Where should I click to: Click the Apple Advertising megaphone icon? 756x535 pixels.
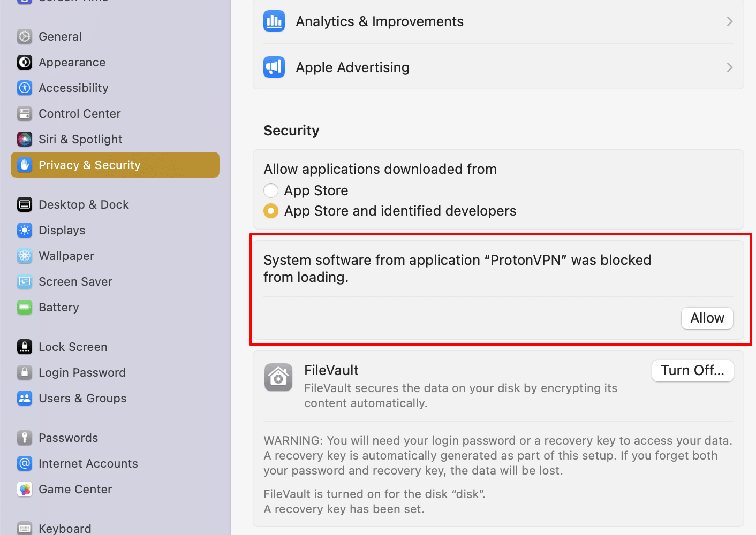tap(274, 67)
